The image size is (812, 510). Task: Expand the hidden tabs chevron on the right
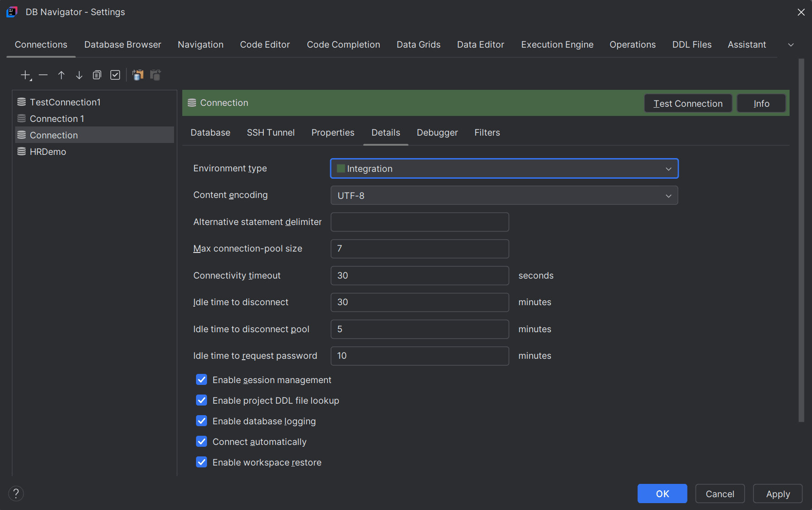[x=791, y=44]
